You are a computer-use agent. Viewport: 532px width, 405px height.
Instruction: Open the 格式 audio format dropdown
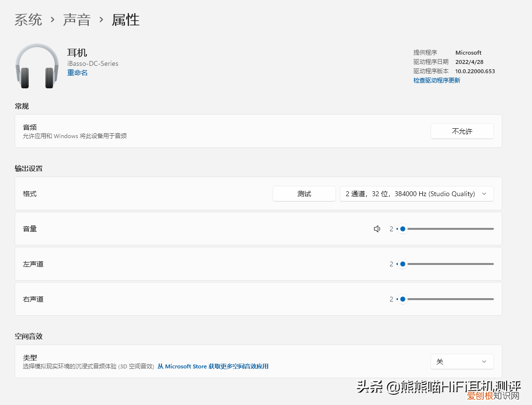click(x=417, y=194)
